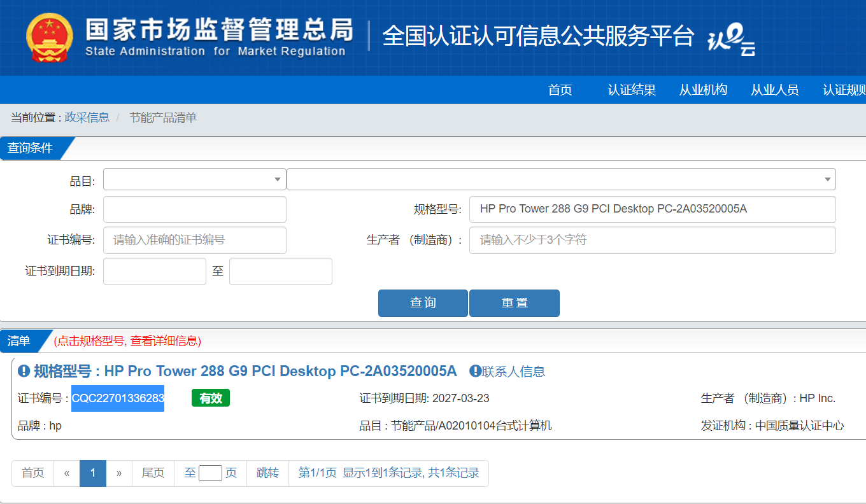Click the 政采信息 breadcrumb link

[87, 118]
